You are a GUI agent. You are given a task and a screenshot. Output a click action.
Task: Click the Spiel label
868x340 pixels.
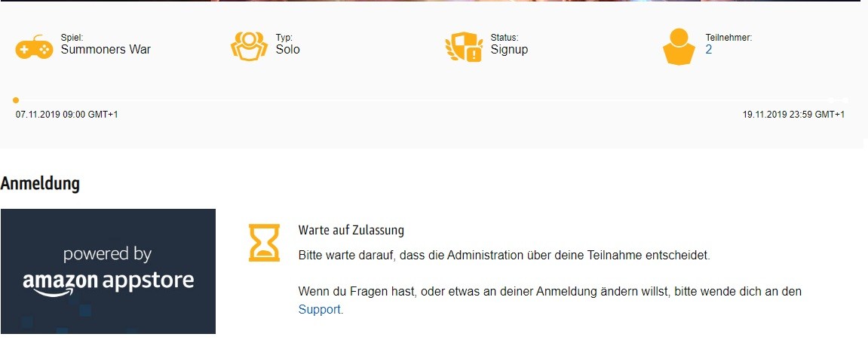coord(72,38)
